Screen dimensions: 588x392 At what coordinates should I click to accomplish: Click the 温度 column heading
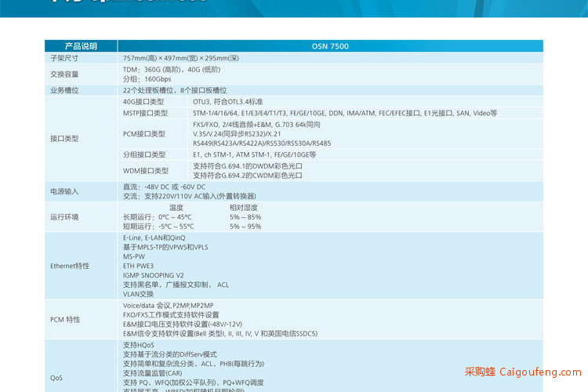tap(176, 208)
